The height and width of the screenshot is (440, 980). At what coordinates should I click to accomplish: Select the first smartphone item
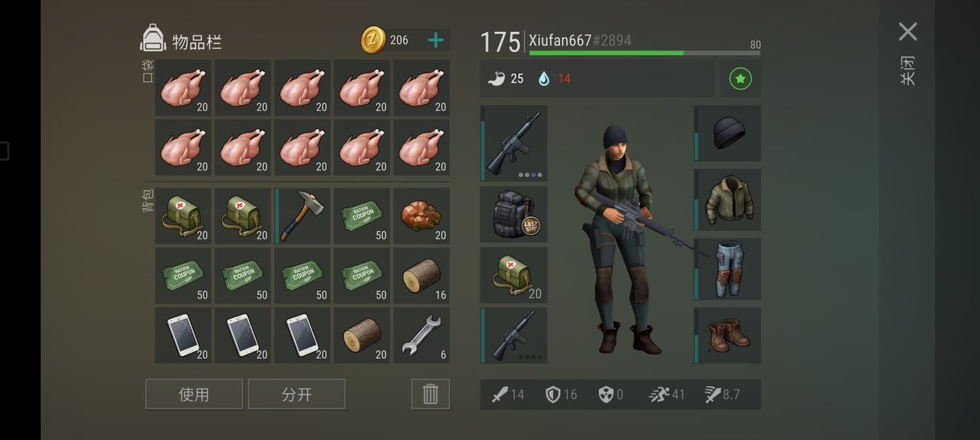(x=183, y=335)
